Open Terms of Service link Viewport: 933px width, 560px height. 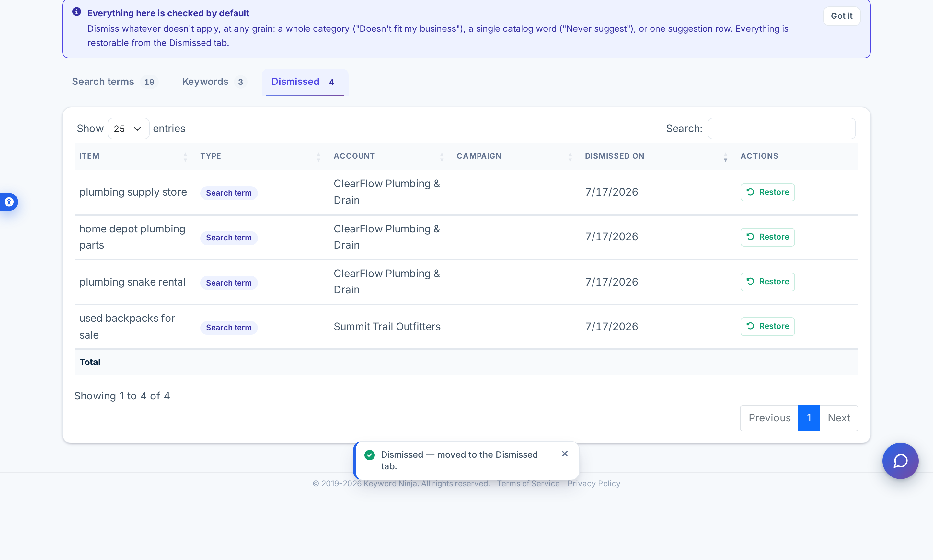coord(528,483)
